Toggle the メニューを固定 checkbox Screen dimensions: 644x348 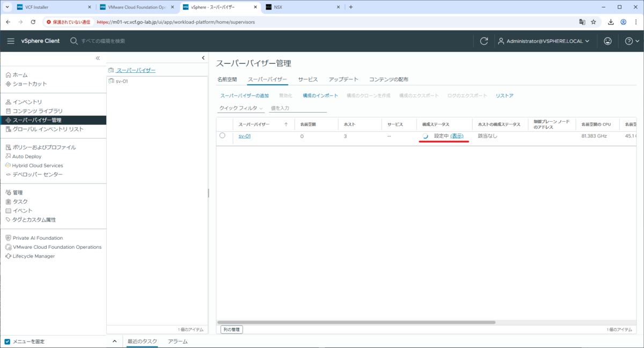[8, 342]
